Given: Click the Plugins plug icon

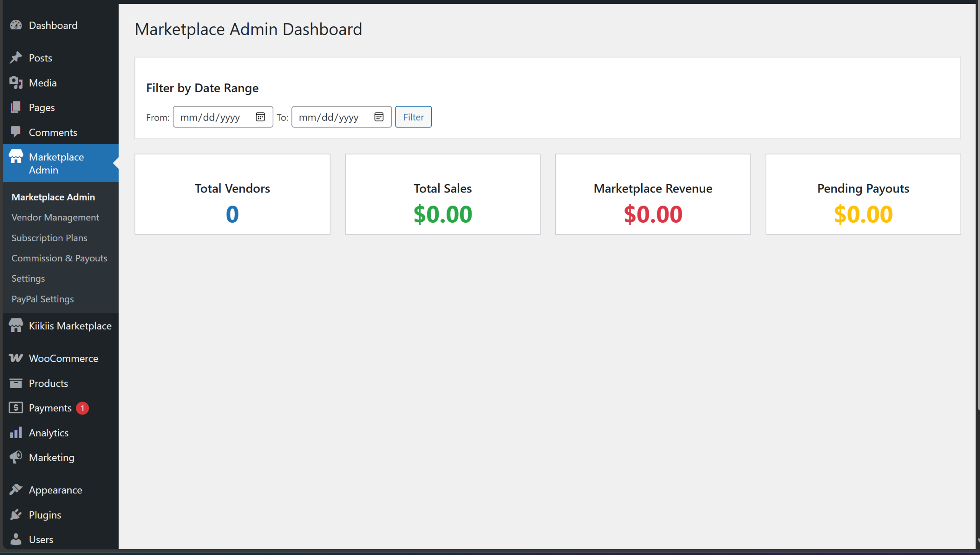Looking at the screenshot, I should [x=16, y=515].
